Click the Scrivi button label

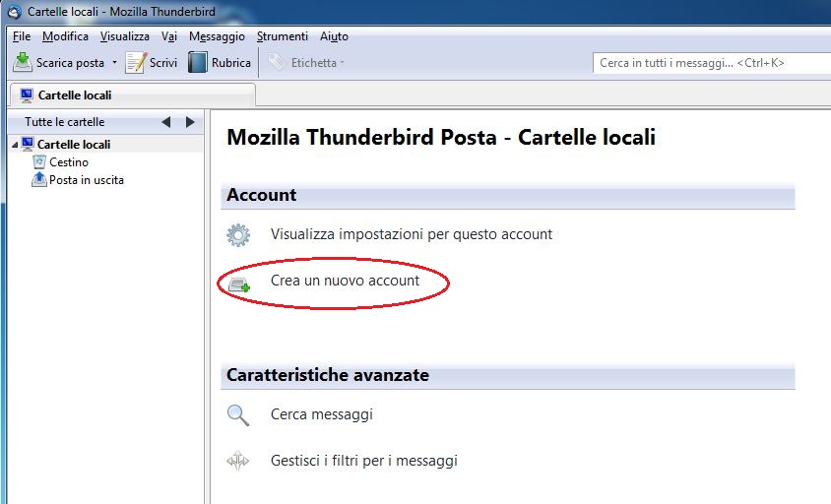[x=163, y=63]
